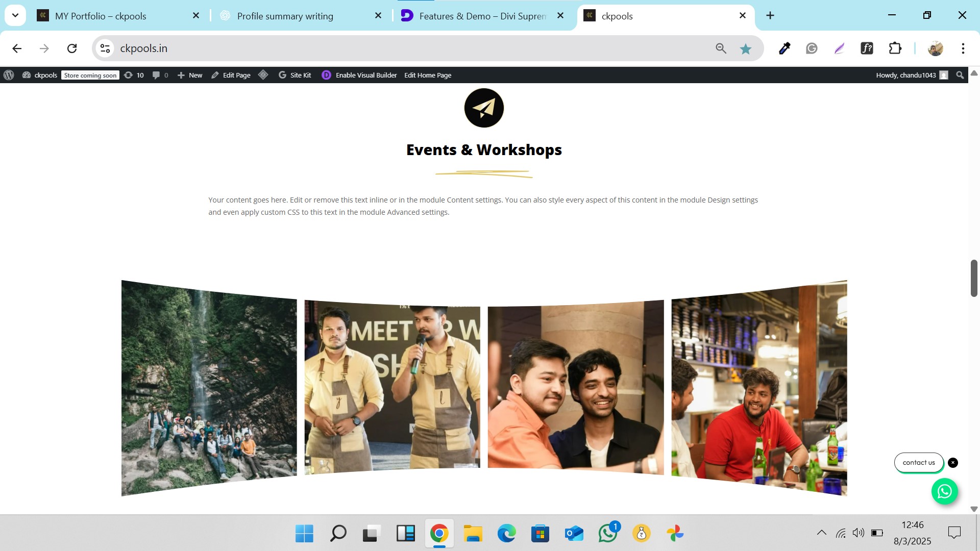Open the tab search dropdown arrow
Viewport: 980px width, 551px height.
[15, 15]
